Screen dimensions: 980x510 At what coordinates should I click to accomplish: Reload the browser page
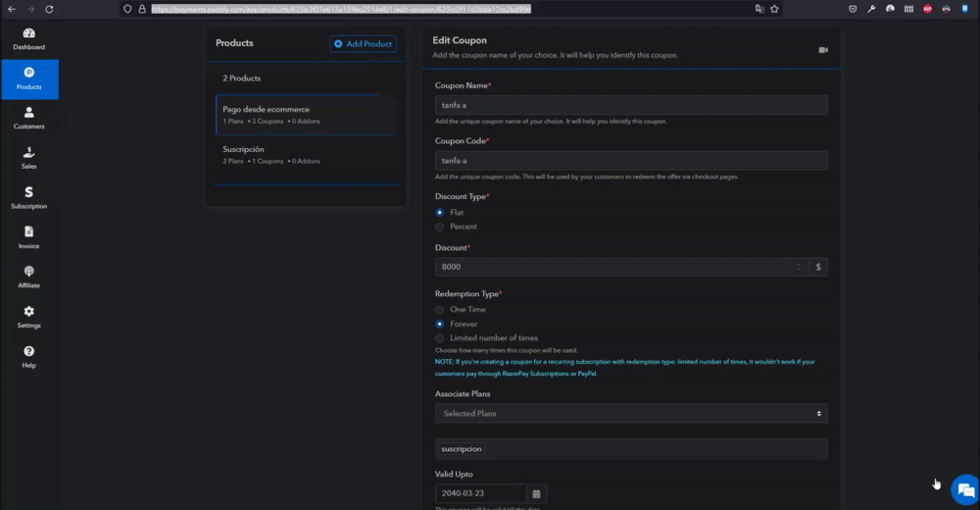coord(49,9)
